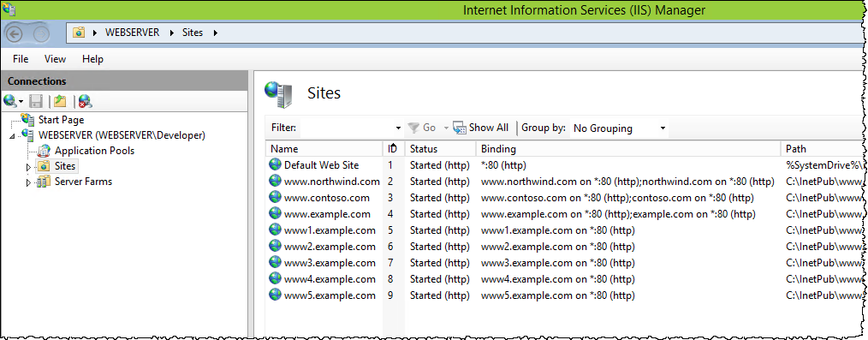
Task: Open the File menu
Action: coord(21,59)
